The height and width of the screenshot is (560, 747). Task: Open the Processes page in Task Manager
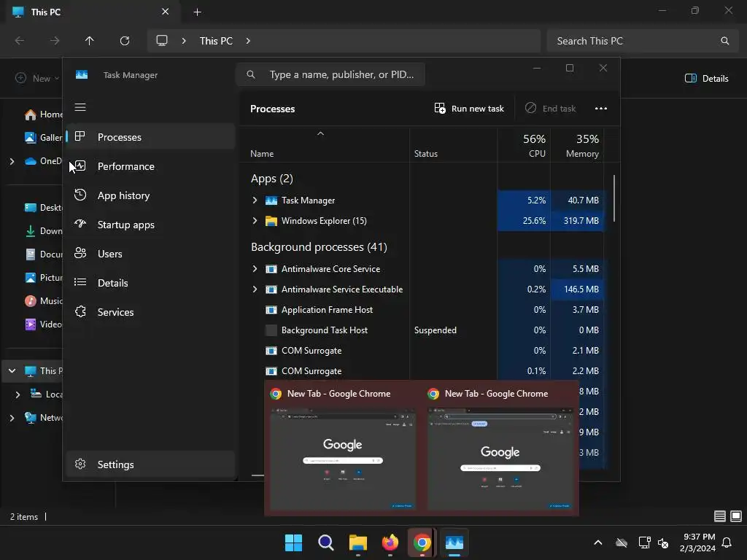150,137
